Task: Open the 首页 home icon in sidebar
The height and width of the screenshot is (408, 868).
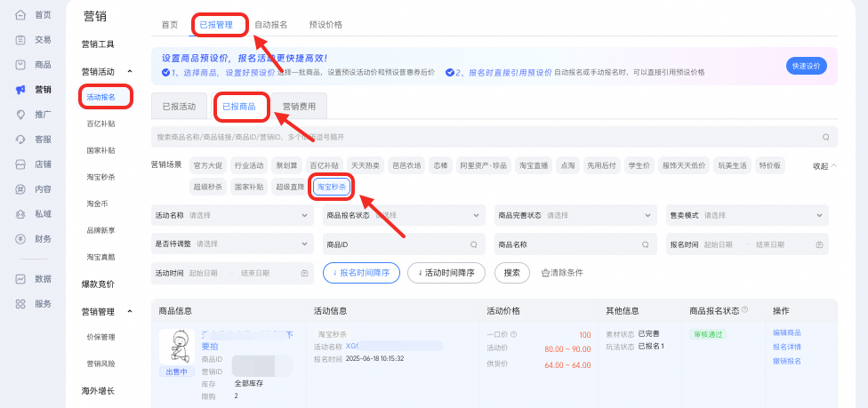Action: 20,15
